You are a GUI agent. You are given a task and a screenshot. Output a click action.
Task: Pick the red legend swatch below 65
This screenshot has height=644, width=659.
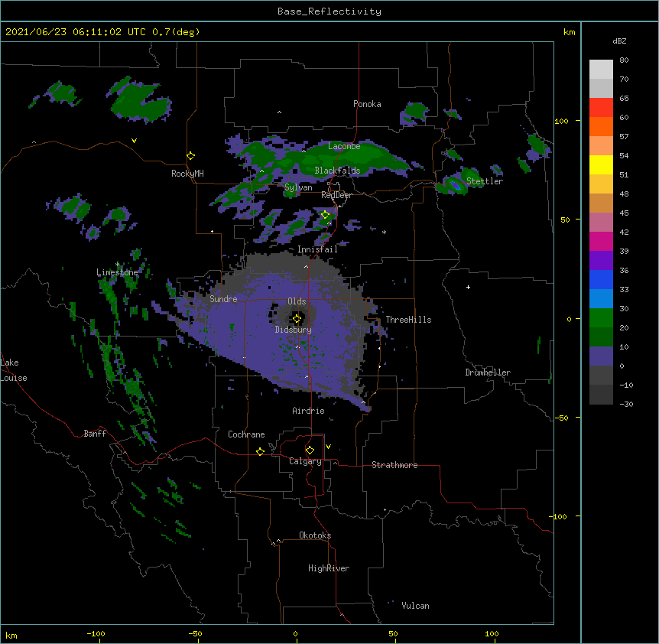601,107
